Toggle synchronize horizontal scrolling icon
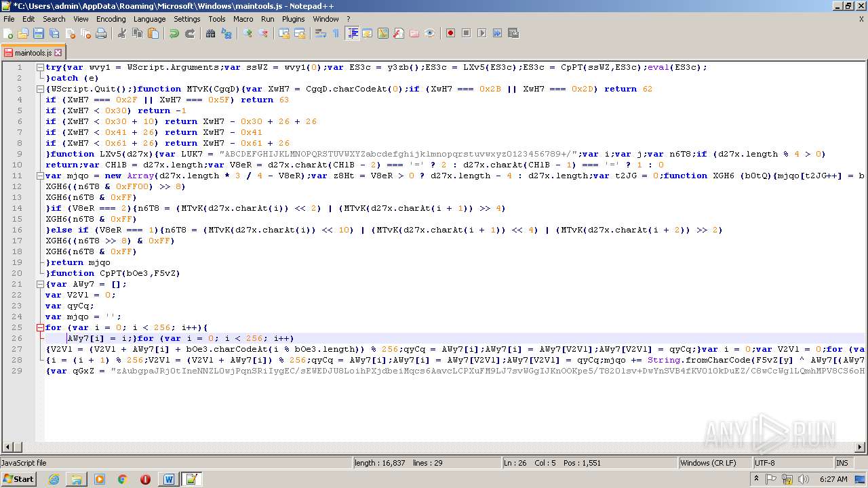Screen dimensions: 868x488 pos(300,33)
